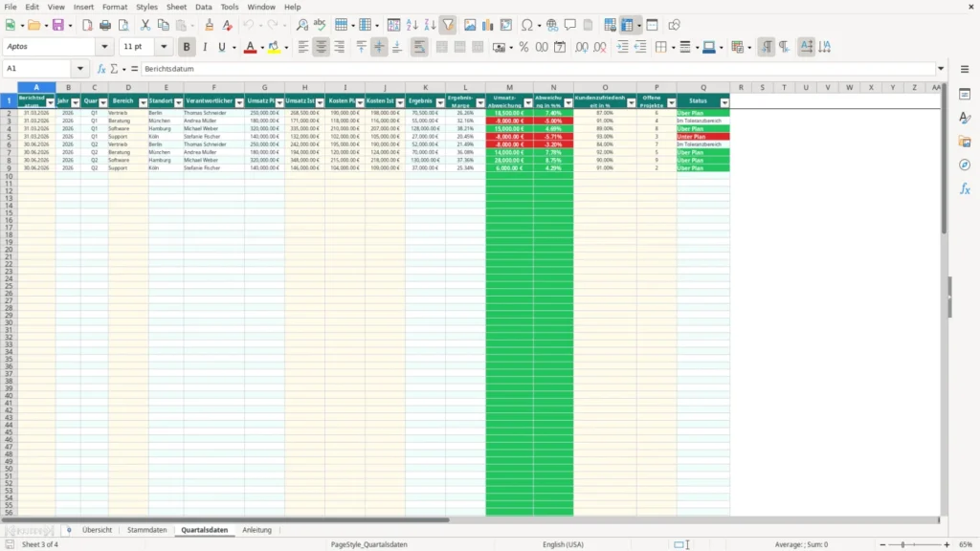Insert chart icon in toolbar
This screenshot has height=551, width=980.
click(488, 25)
